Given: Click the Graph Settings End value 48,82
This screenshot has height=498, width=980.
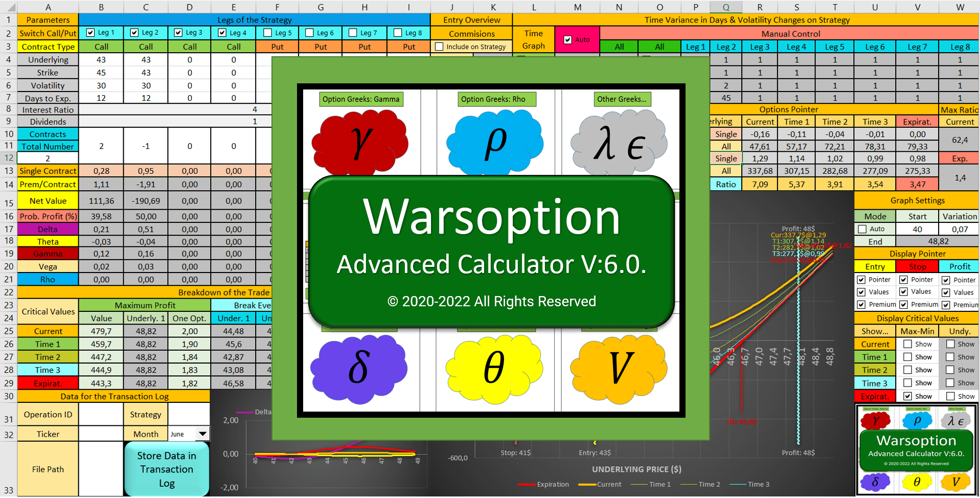Looking at the screenshot, I should 938,241.
